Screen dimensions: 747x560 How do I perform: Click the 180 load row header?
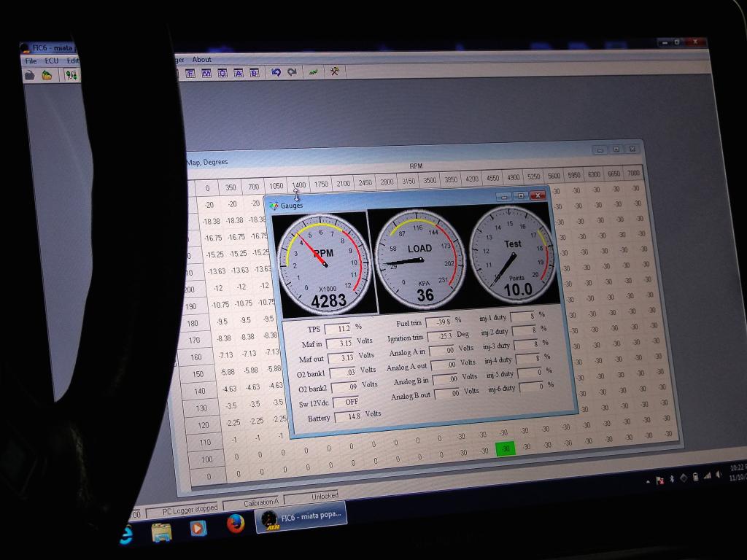193,323
